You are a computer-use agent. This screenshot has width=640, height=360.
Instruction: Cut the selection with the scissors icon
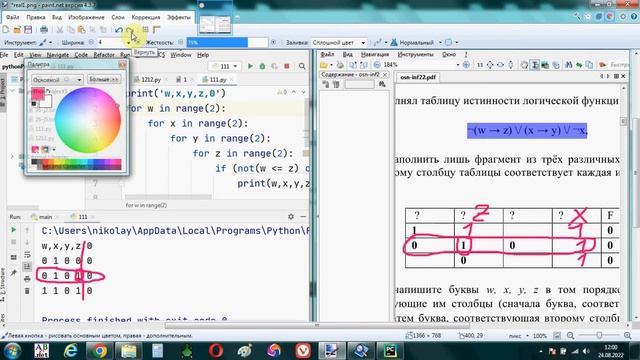pos(60,29)
